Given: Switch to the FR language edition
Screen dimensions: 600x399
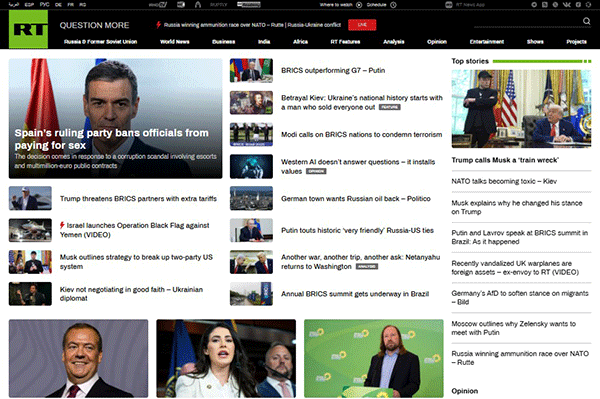Looking at the screenshot, I should 70,5.
